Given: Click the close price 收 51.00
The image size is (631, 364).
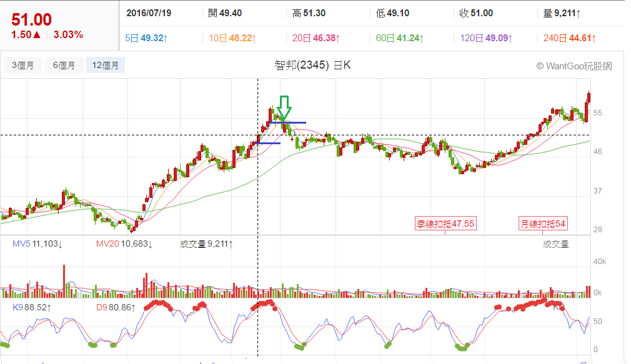Looking at the screenshot, I should (x=476, y=13).
